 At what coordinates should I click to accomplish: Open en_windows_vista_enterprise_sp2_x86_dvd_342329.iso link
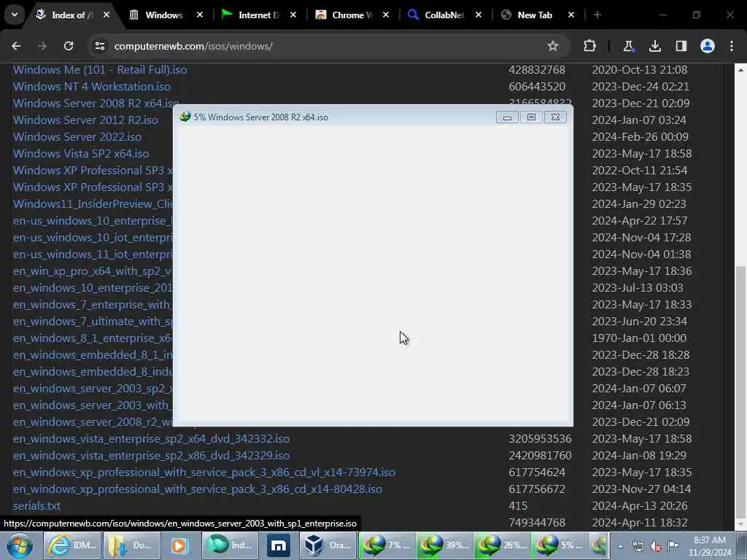coord(151,455)
